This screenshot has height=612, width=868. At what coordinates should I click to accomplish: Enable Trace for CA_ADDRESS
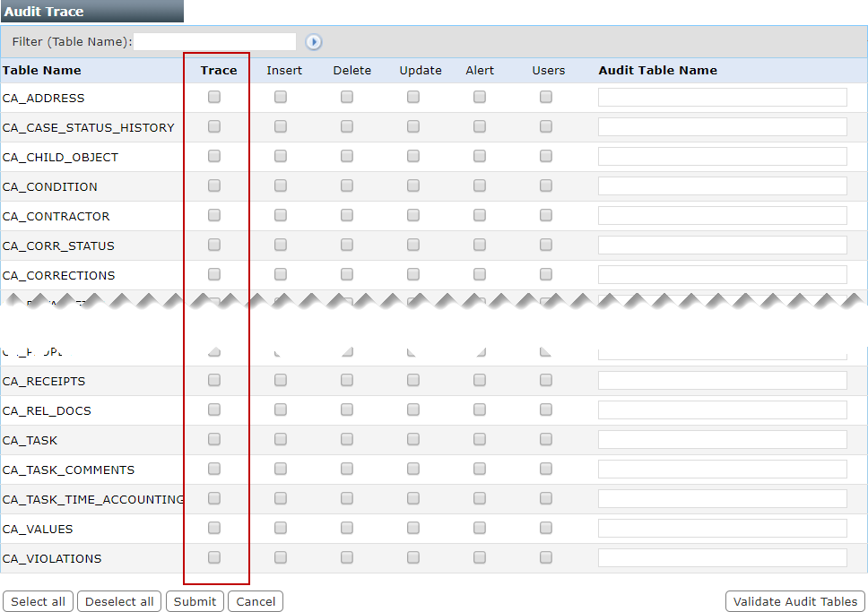click(x=214, y=98)
